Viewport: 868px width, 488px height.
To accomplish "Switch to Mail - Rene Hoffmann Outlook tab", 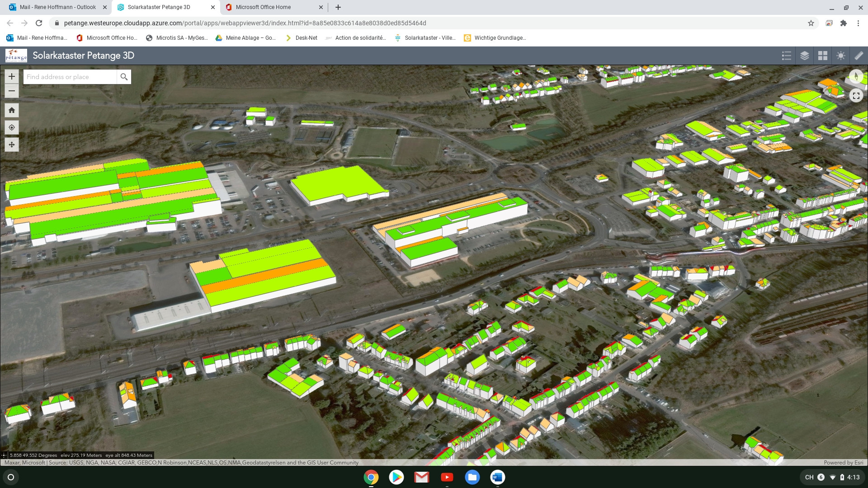I will tap(57, 7).
